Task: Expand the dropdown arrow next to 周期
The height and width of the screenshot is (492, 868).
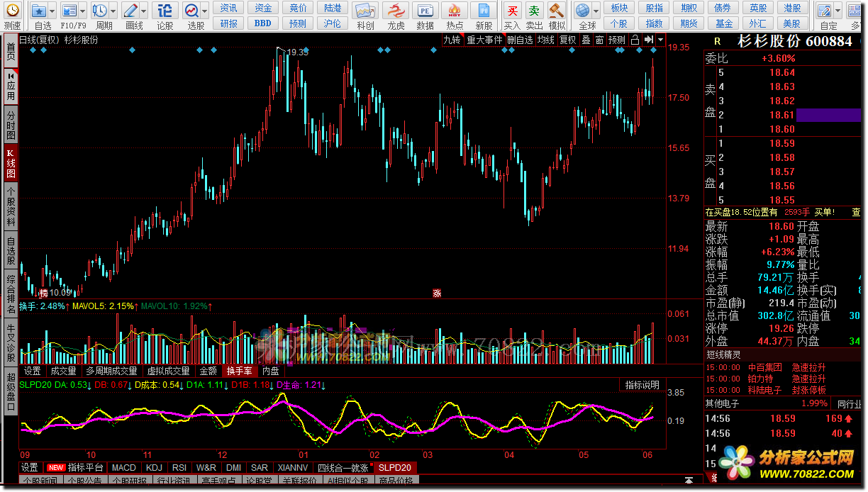Action: click(113, 11)
